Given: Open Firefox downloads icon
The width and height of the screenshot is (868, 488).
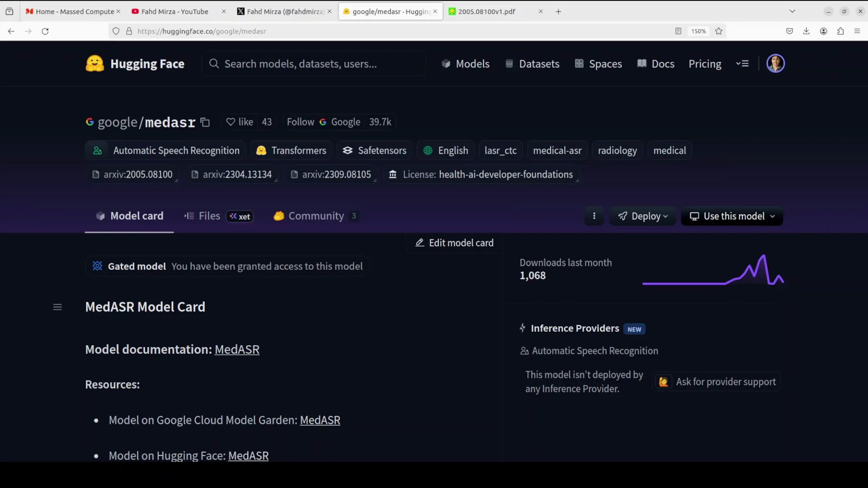Looking at the screenshot, I should coord(806,31).
